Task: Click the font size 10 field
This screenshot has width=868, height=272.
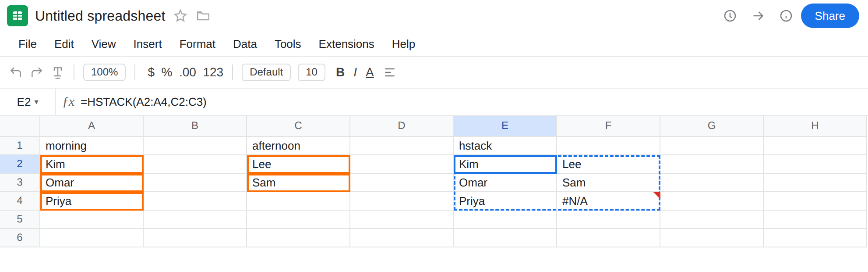Action: point(311,72)
